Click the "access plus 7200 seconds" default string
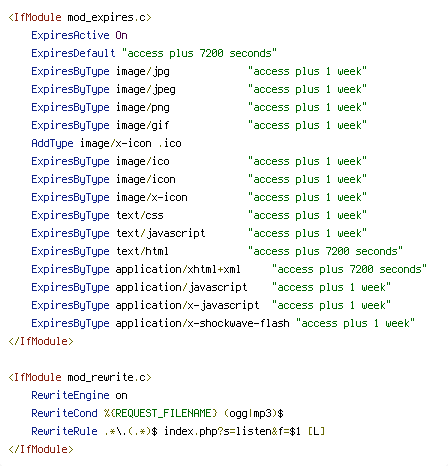Viewport: 448px width, 466px height. pos(199,53)
